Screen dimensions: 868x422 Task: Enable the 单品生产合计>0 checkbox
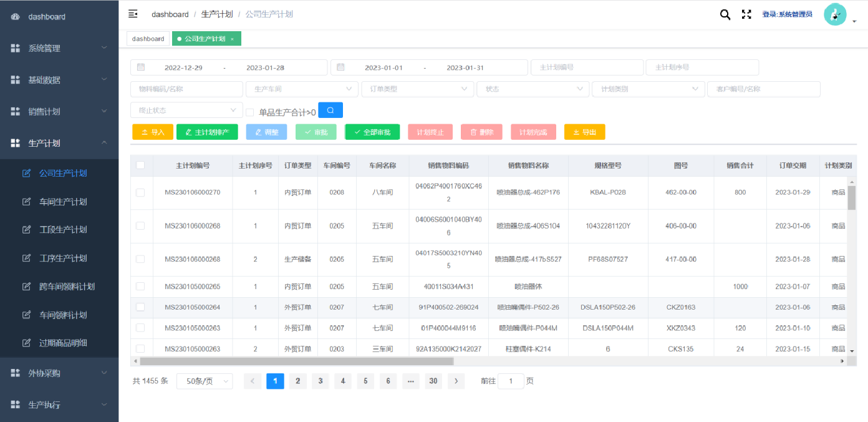pos(250,112)
